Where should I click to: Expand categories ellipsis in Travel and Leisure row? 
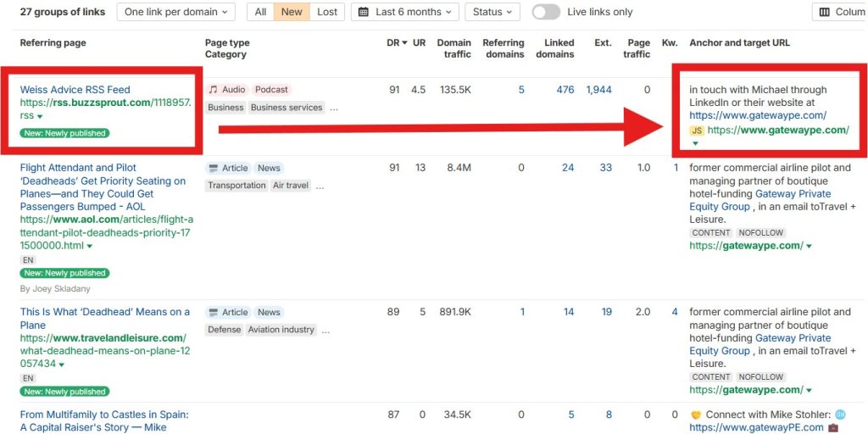point(326,330)
